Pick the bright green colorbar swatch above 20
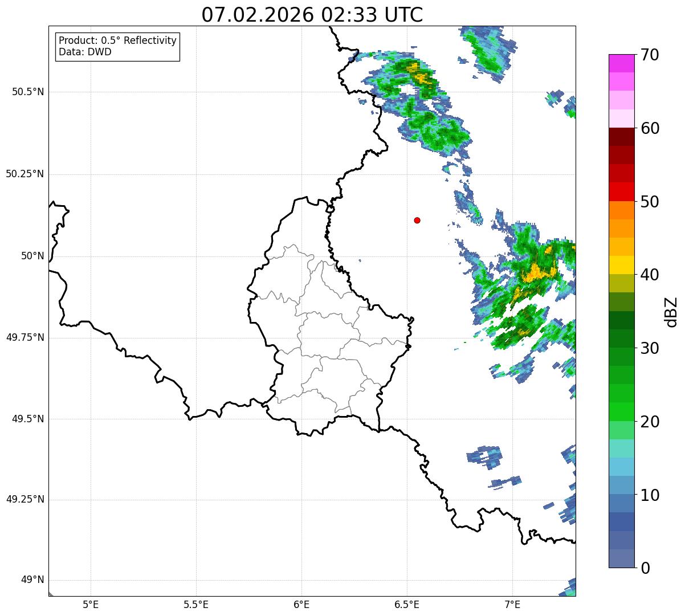This screenshot has width=685, height=616. pyautogui.click(x=621, y=411)
